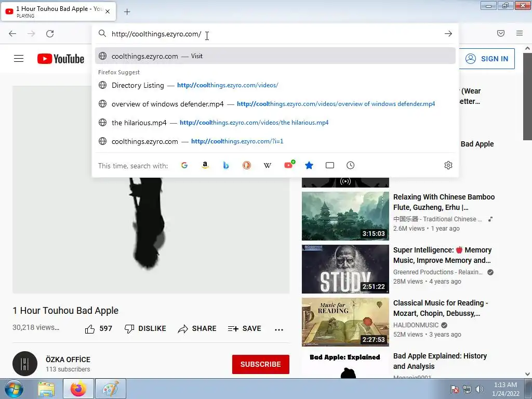
Task: Open the Firefox application menu (hamburger)
Action: 520,33
